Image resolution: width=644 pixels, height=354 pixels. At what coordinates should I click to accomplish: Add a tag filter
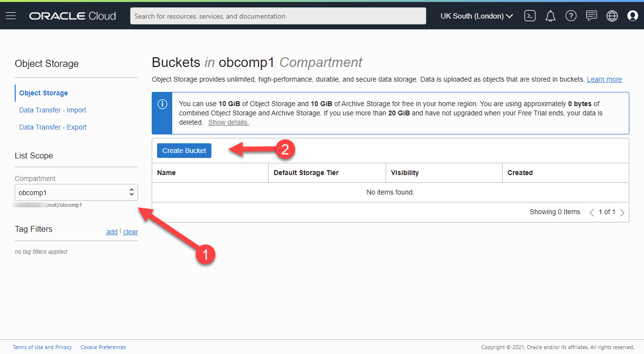coord(112,232)
